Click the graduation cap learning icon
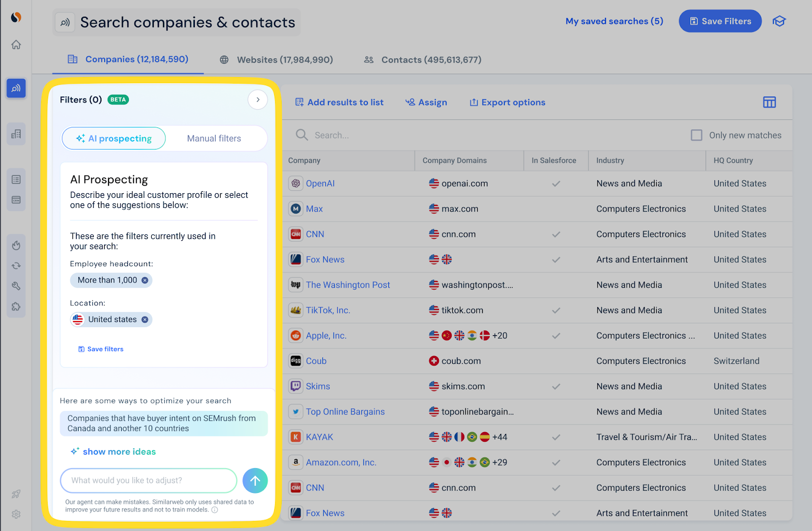 tap(779, 21)
